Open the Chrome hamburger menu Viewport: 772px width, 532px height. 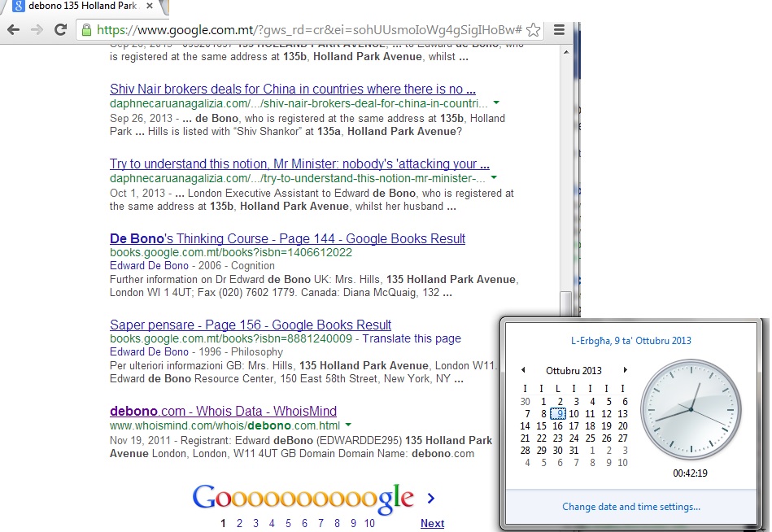[x=559, y=30]
